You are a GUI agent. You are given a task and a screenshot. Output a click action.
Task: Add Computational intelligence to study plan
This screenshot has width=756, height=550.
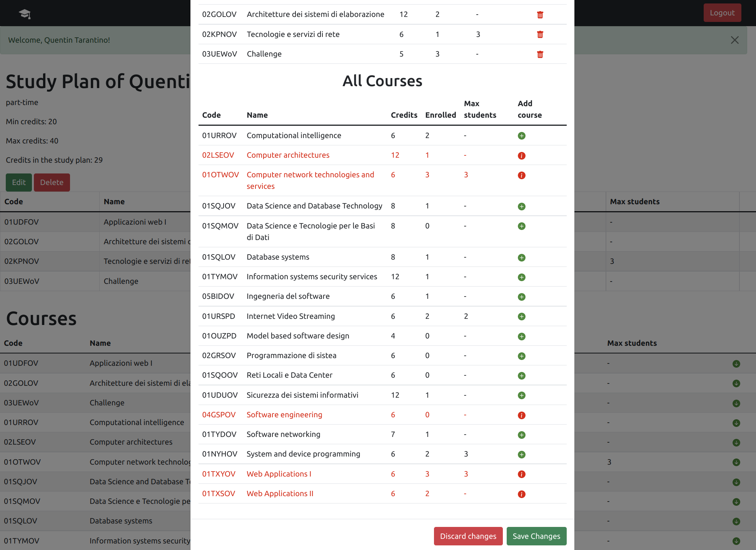click(x=521, y=136)
